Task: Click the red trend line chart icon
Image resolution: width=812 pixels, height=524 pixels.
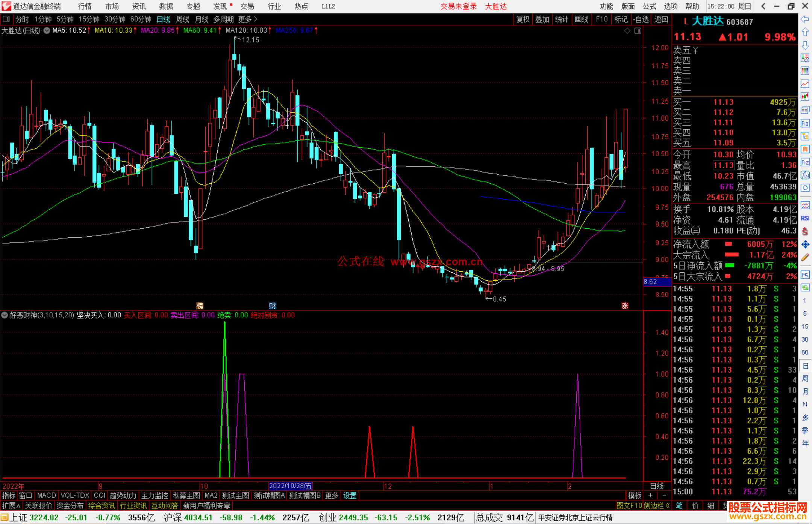Action: 805,83
